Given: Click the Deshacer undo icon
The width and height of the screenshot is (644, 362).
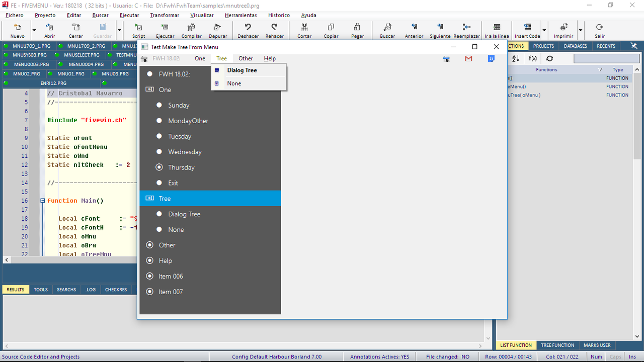Looking at the screenshot, I should coord(248,27).
